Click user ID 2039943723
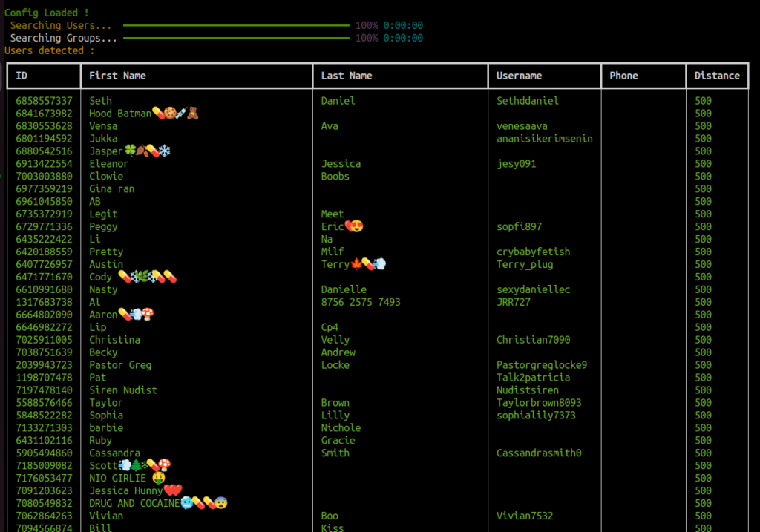The width and height of the screenshot is (760, 532). pos(44,365)
